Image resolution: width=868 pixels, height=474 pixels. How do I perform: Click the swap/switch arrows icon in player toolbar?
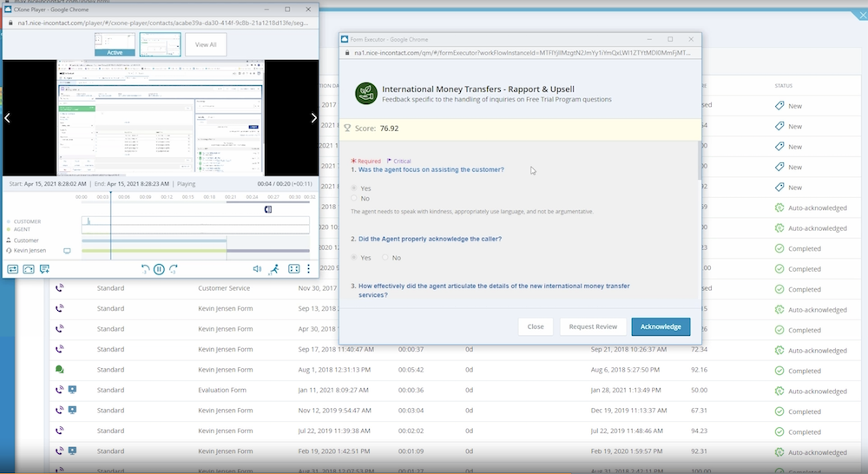[x=13, y=269]
